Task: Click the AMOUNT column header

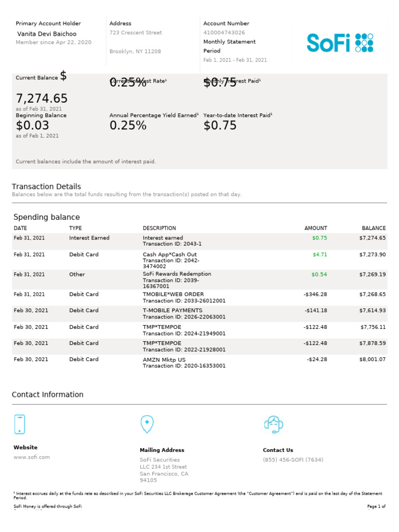Action: click(x=315, y=228)
